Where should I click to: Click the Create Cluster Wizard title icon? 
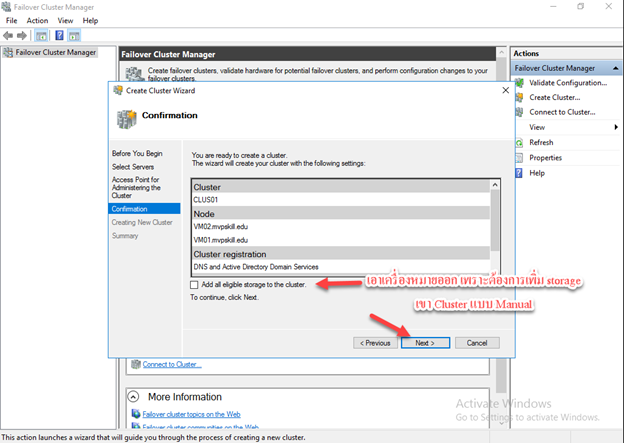118,90
